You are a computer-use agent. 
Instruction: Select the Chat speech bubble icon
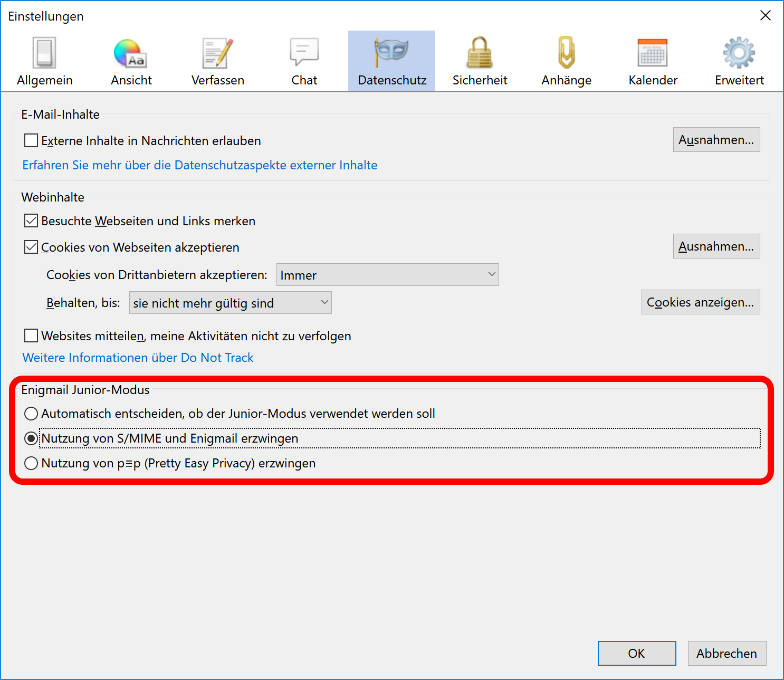304,52
